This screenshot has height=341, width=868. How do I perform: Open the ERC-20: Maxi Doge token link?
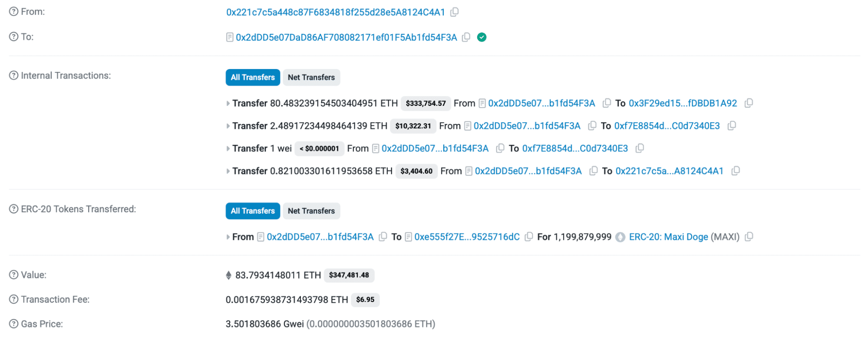(x=668, y=237)
